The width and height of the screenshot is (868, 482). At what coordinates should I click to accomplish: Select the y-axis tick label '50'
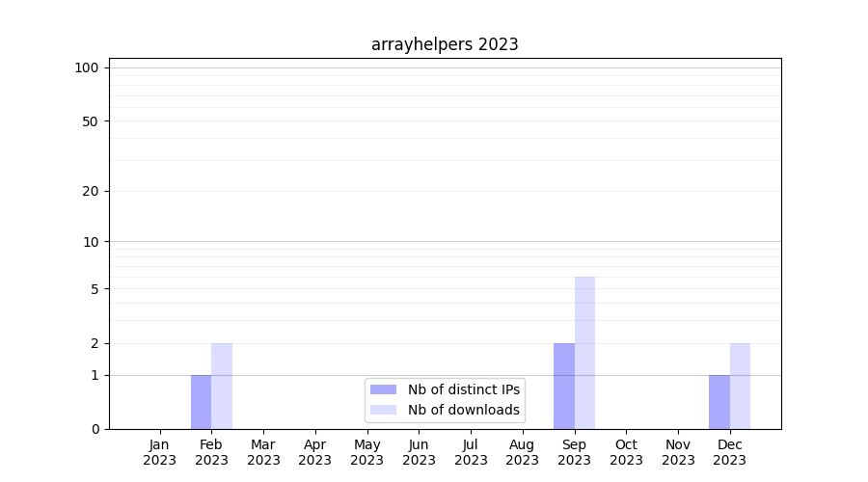point(91,121)
